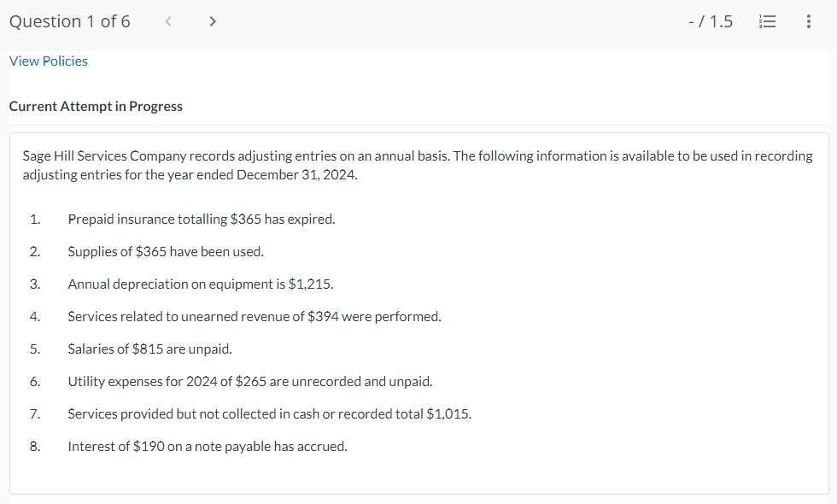This screenshot has width=837, height=504.
Task: Open the View Policies link
Action: tap(47, 61)
